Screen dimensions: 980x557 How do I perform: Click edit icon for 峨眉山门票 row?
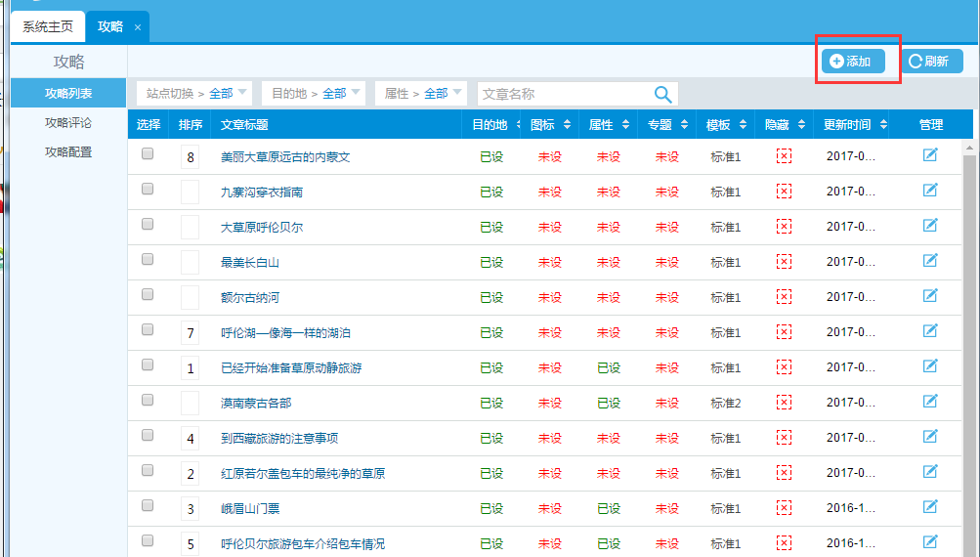tap(930, 507)
